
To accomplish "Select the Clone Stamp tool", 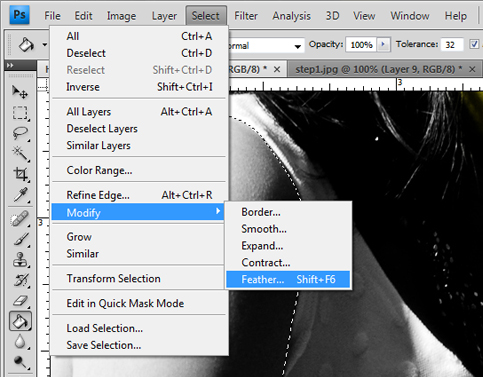I will pyautogui.click(x=20, y=260).
